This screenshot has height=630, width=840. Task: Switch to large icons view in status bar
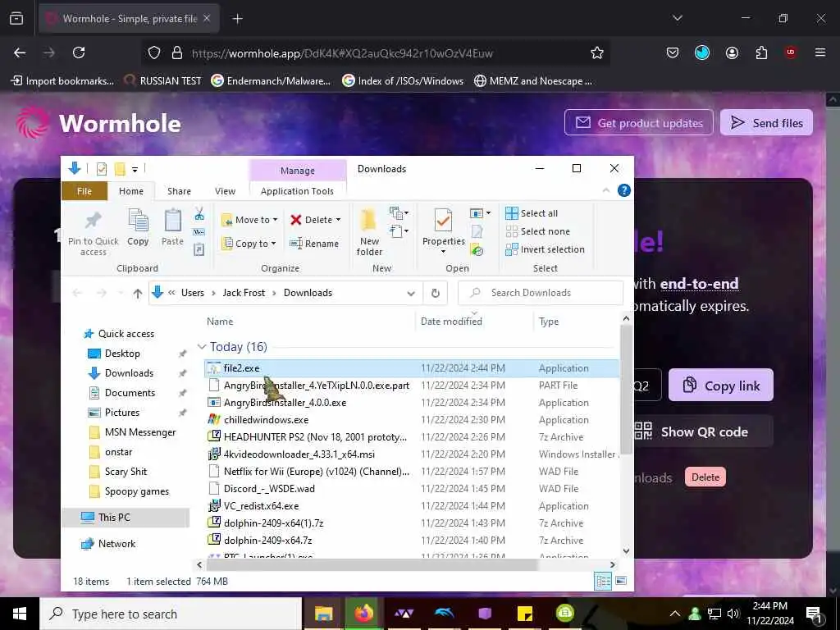pos(621,582)
